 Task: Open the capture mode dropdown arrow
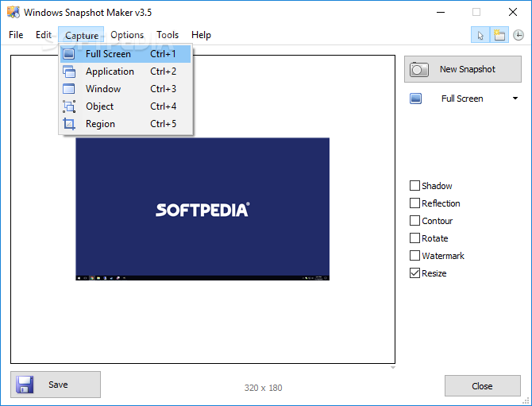(515, 99)
